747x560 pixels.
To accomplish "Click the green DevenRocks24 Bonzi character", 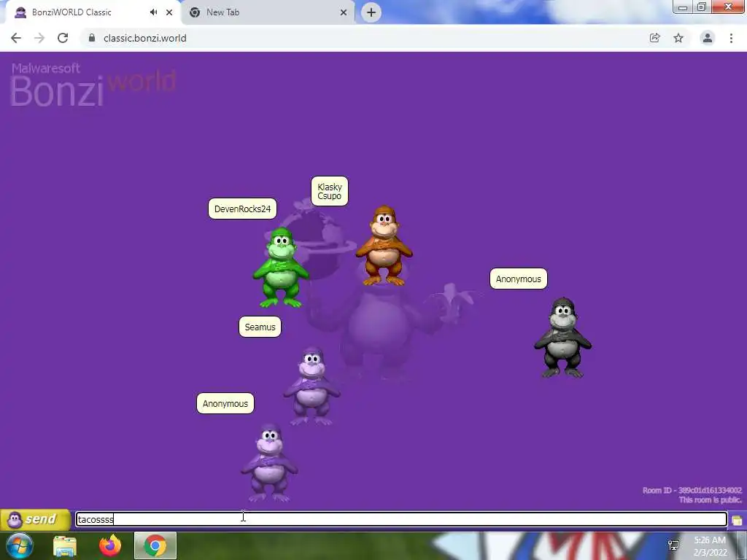I will point(281,268).
